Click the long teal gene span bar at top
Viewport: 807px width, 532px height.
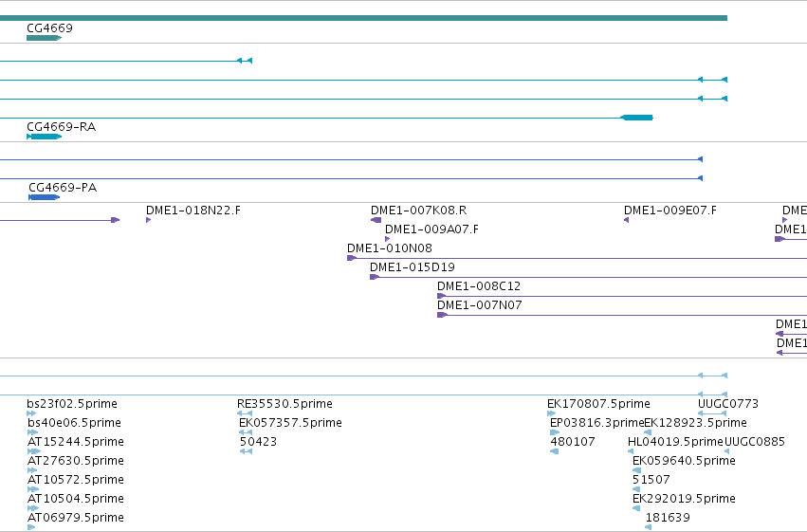[x=363, y=18]
